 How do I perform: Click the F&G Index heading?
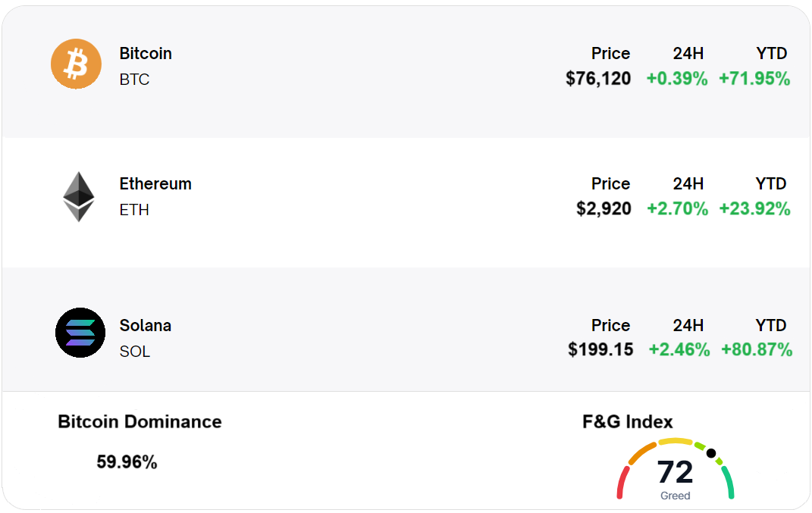point(627,422)
